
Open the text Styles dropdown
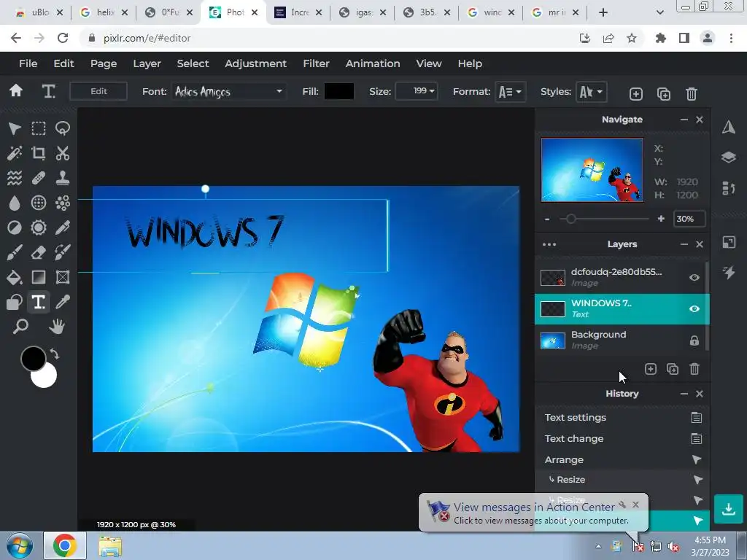(x=591, y=92)
